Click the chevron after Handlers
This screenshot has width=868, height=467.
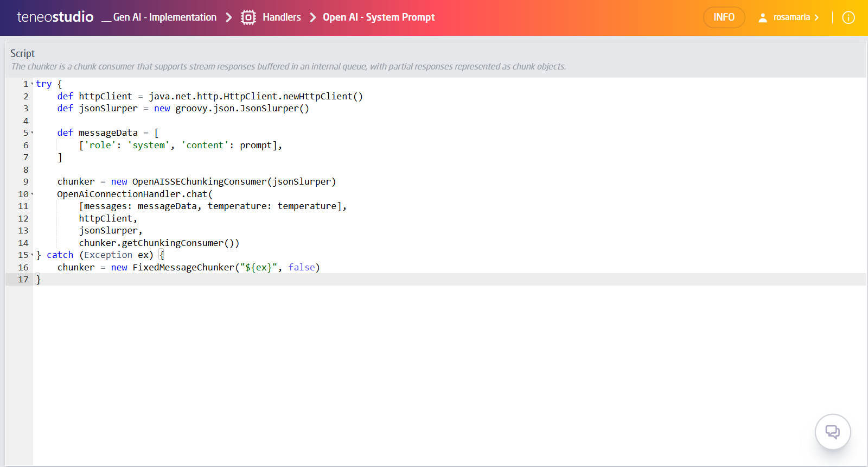click(x=313, y=17)
